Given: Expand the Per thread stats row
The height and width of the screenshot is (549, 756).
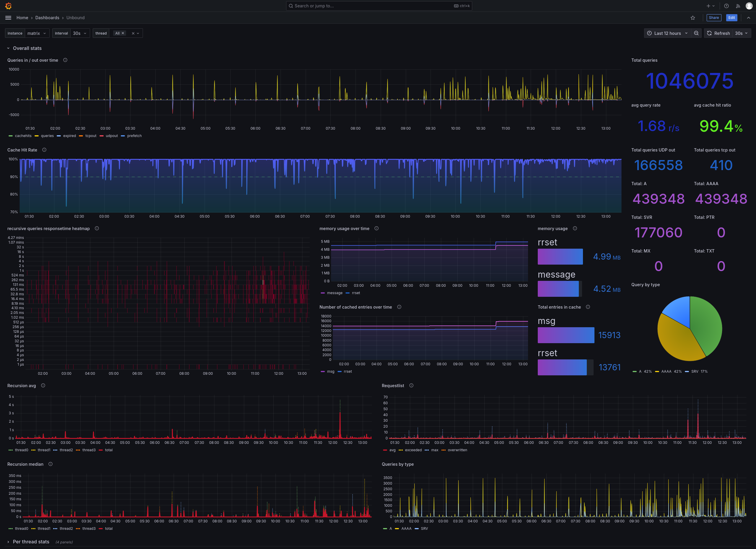Looking at the screenshot, I should 31,542.
